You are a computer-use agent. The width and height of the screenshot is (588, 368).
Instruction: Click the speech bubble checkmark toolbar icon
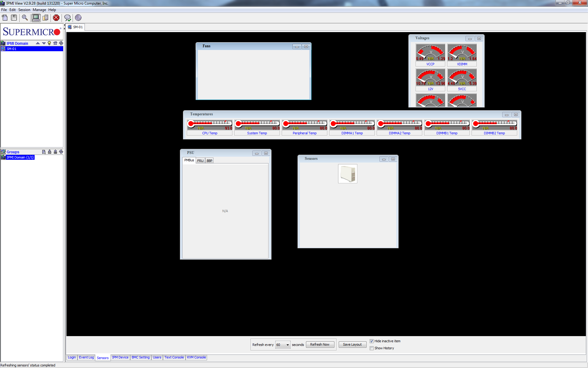(x=67, y=18)
